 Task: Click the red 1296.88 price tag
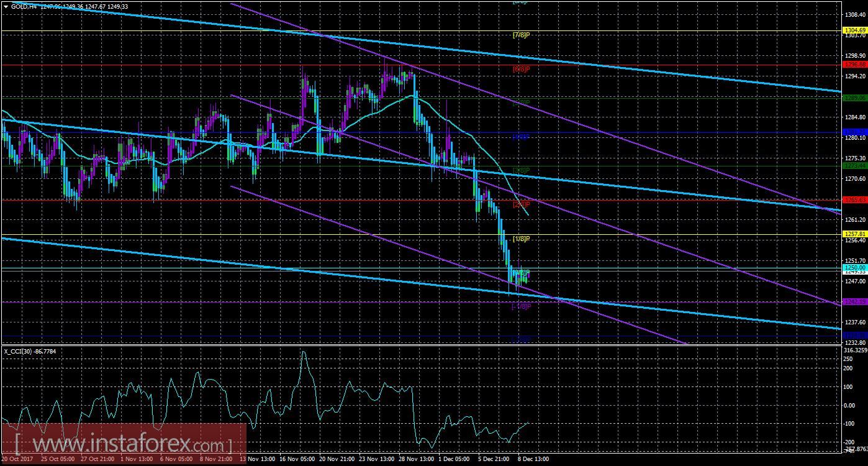[x=855, y=64]
